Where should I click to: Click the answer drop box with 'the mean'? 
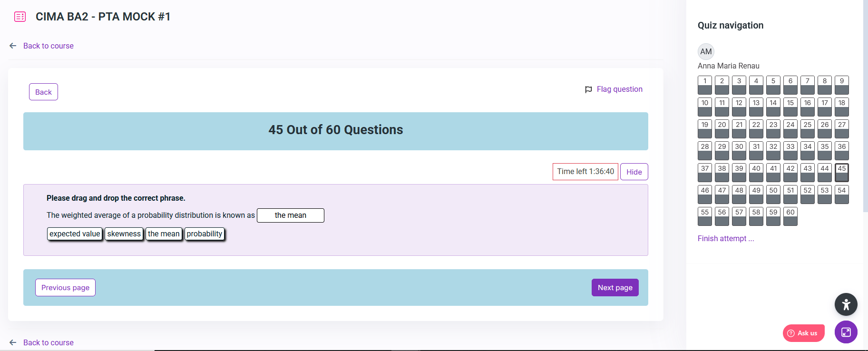coord(290,215)
